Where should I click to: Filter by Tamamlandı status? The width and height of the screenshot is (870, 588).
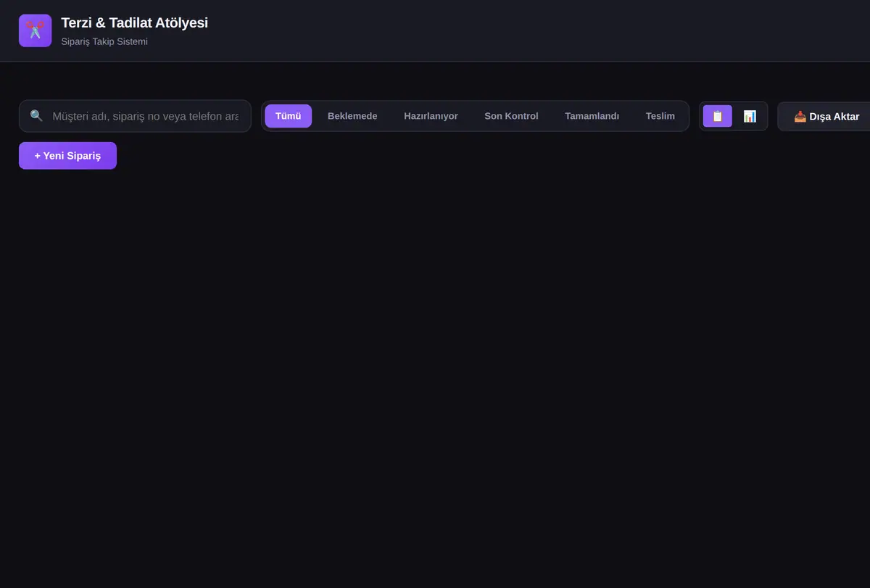click(592, 116)
